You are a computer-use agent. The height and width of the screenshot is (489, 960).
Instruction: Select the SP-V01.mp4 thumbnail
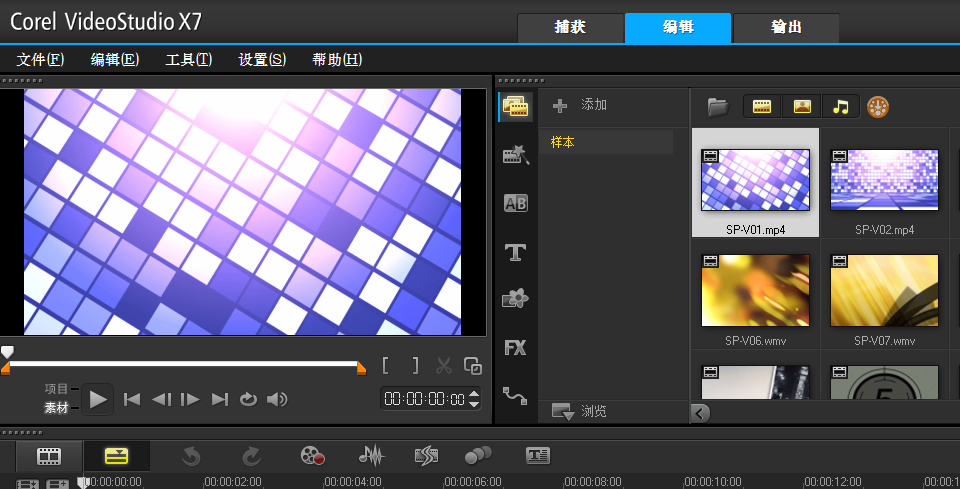[756, 180]
